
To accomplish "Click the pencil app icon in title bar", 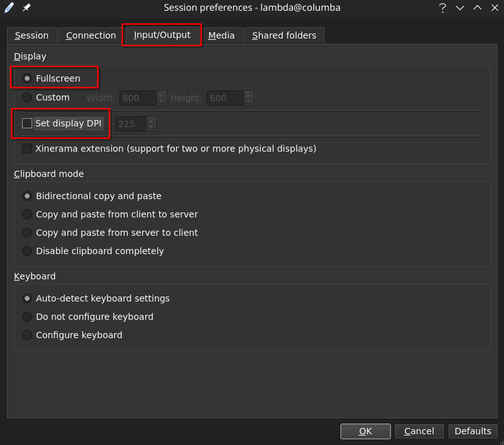I will 9,8.
